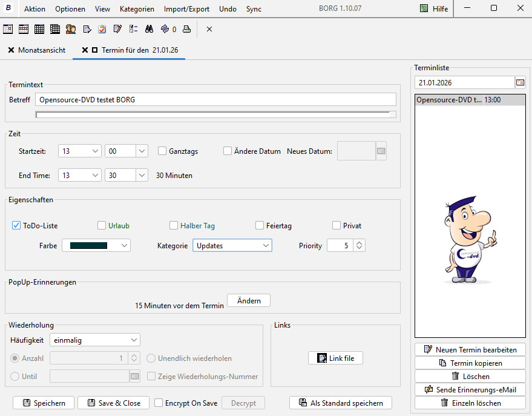Screen dimensions: 532x416
Task: Close the Monatsansicht tab with its X
Action: (x=11, y=50)
